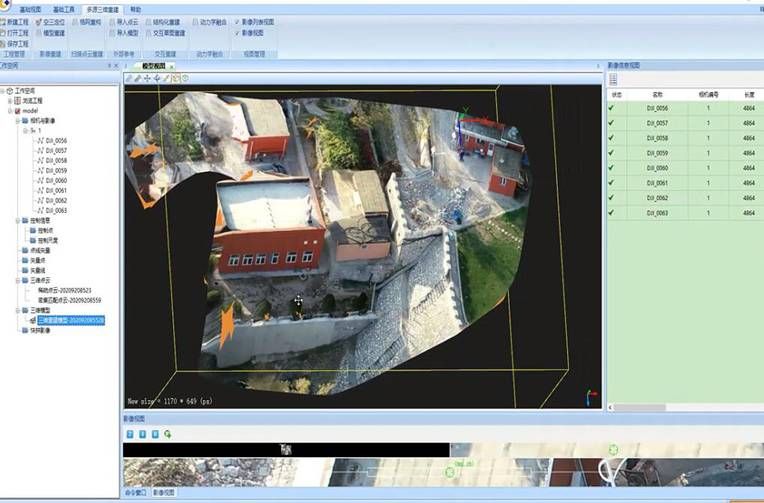Open the 基础视图 ribbon tab
Viewport: 764px width, 503px height.
click(30, 9)
